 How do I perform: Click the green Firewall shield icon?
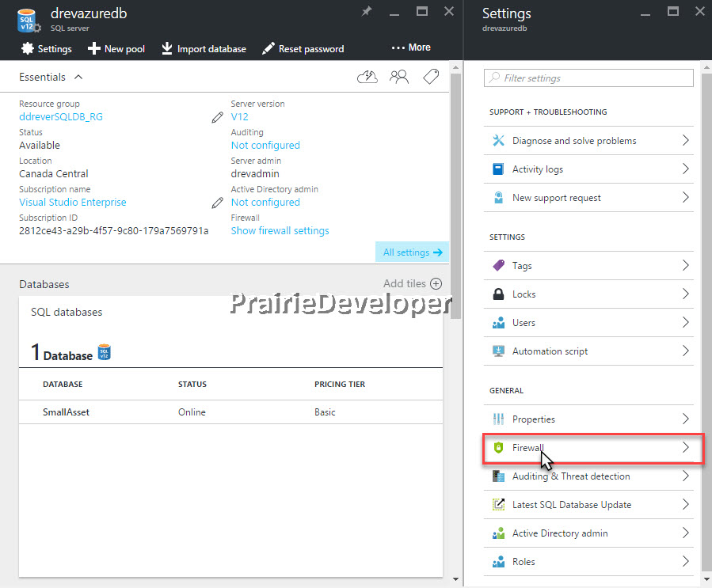pyautogui.click(x=499, y=447)
